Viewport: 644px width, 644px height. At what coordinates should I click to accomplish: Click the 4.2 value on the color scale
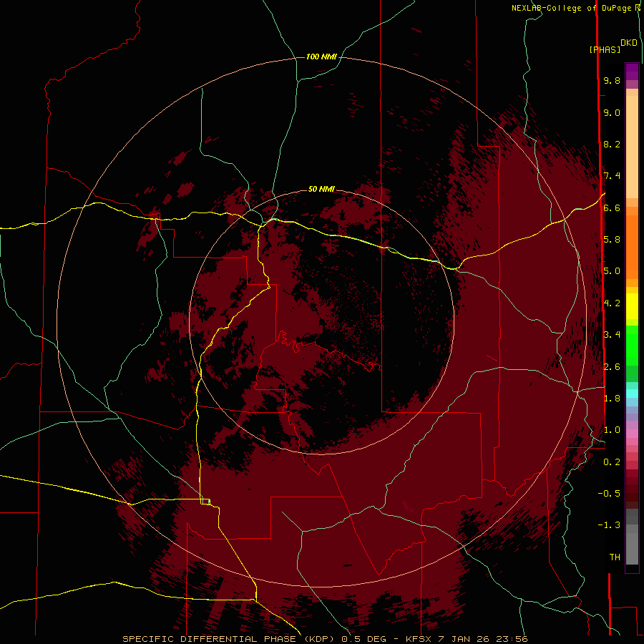coord(612,303)
